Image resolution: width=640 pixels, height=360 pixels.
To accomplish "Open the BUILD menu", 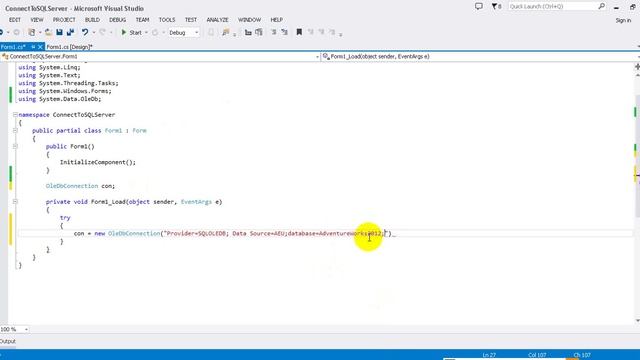I will click(x=92, y=20).
